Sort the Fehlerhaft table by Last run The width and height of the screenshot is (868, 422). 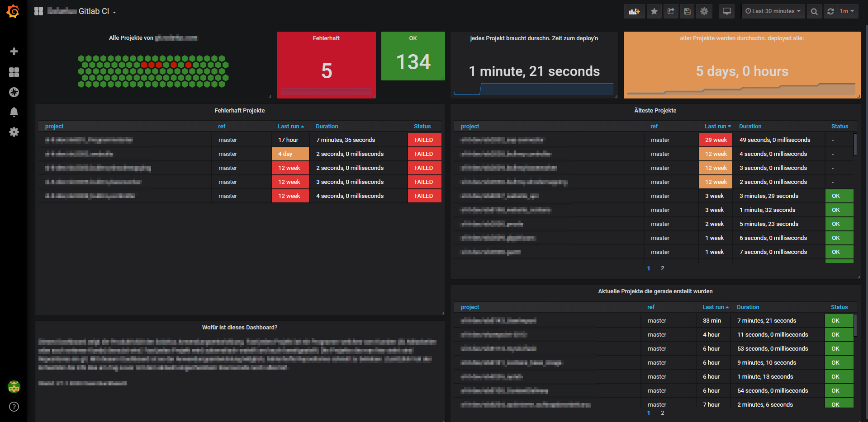point(289,126)
